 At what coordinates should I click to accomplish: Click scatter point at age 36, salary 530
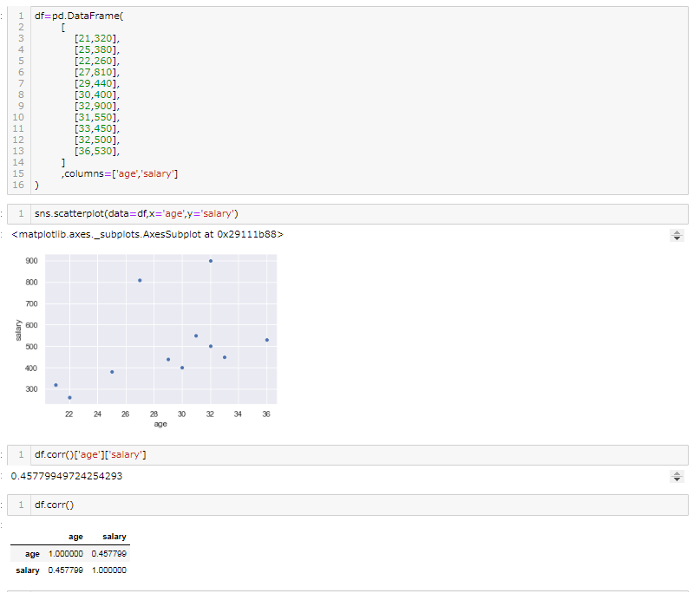(267, 340)
